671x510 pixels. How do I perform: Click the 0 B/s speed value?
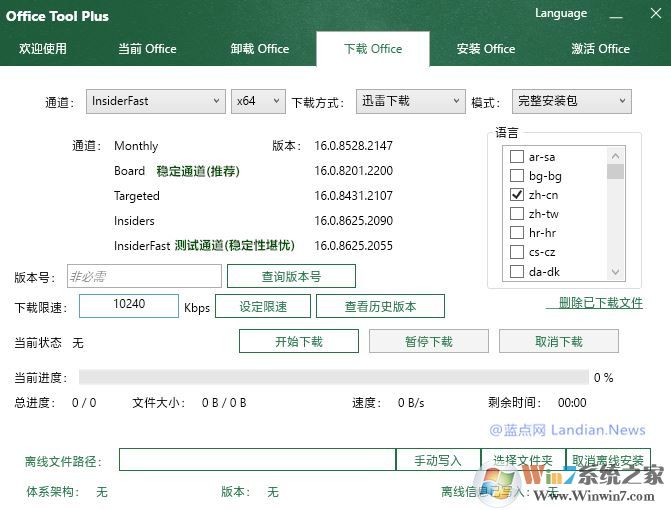click(411, 403)
